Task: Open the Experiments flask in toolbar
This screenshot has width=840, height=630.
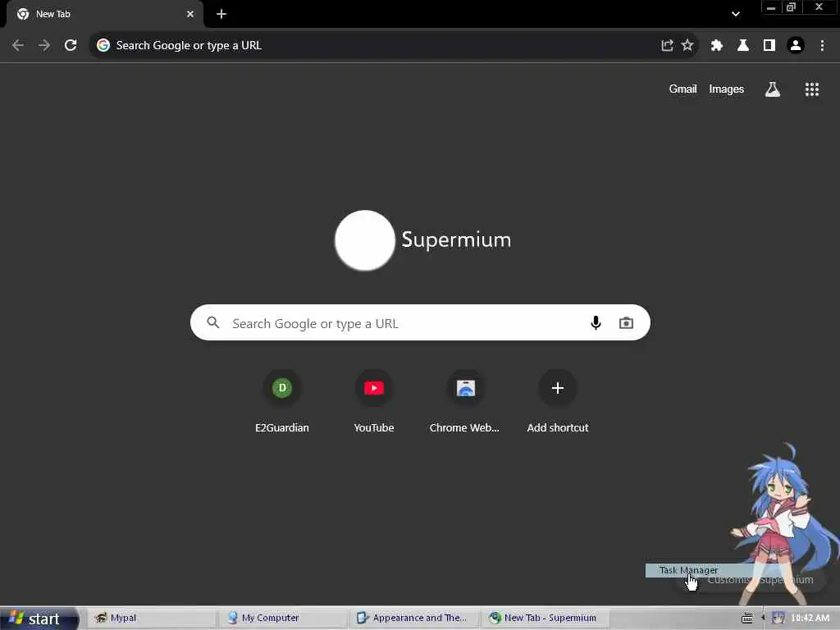Action: [x=743, y=46]
